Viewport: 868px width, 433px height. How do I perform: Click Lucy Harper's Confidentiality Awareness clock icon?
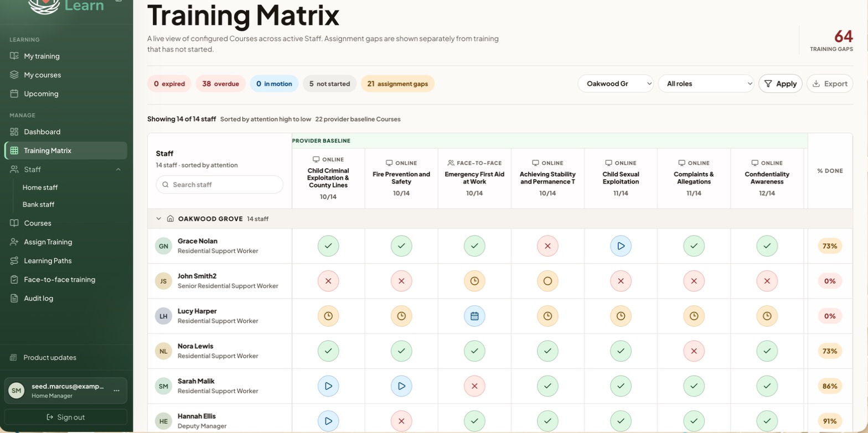click(767, 316)
